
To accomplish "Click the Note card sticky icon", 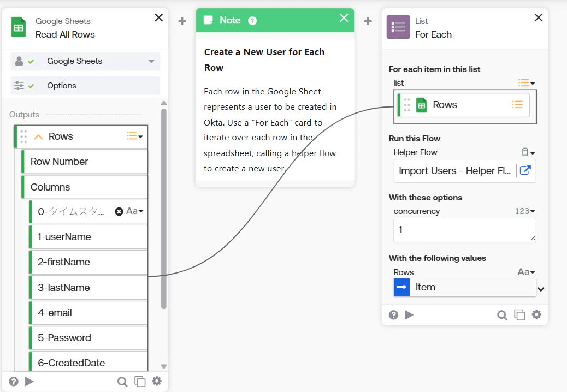I will click(208, 20).
